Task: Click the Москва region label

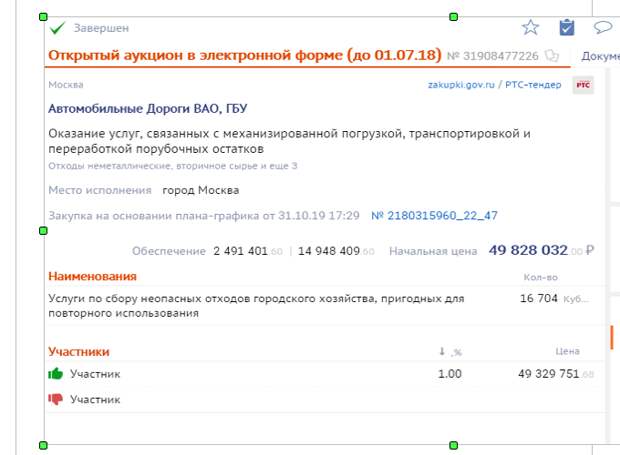Action: [66, 85]
